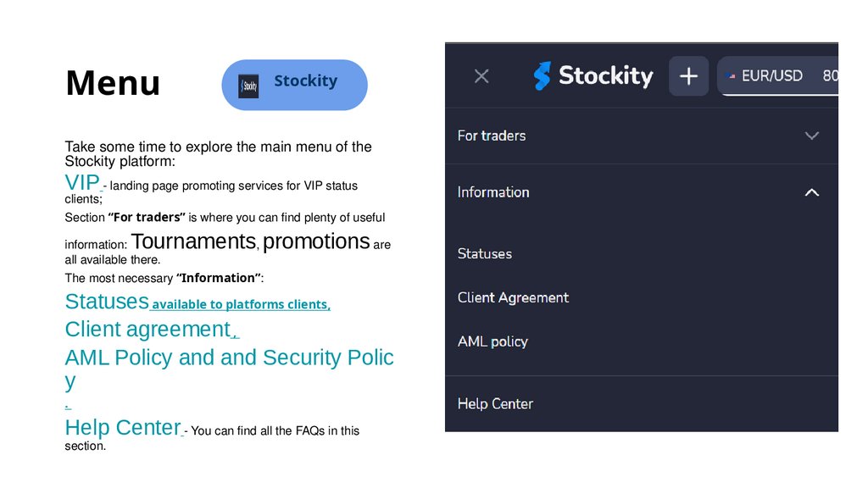The image size is (868, 488).
Task: Open Statuses in the dark menu panel
Action: (485, 253)
